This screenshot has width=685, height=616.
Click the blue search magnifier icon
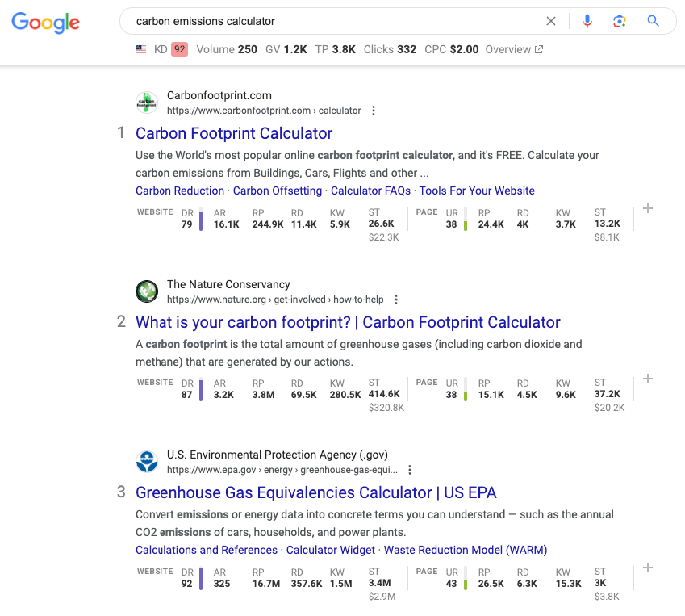(x=653, y=21)
